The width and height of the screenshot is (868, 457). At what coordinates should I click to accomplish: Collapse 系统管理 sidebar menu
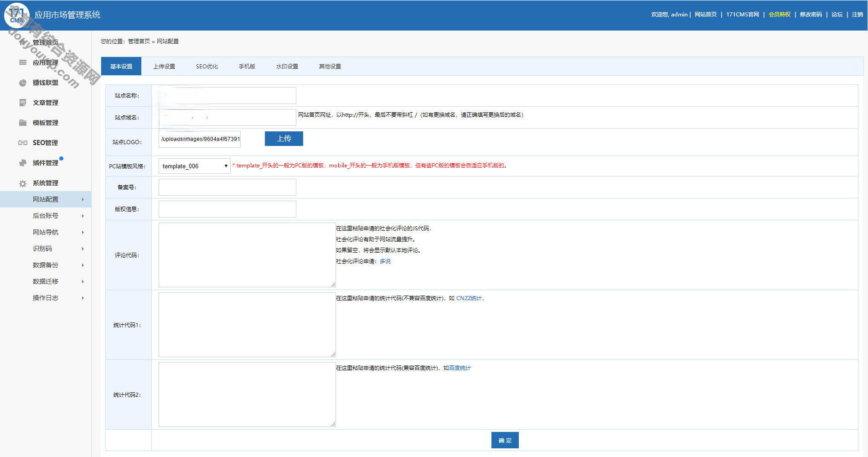tap(46, 183)
